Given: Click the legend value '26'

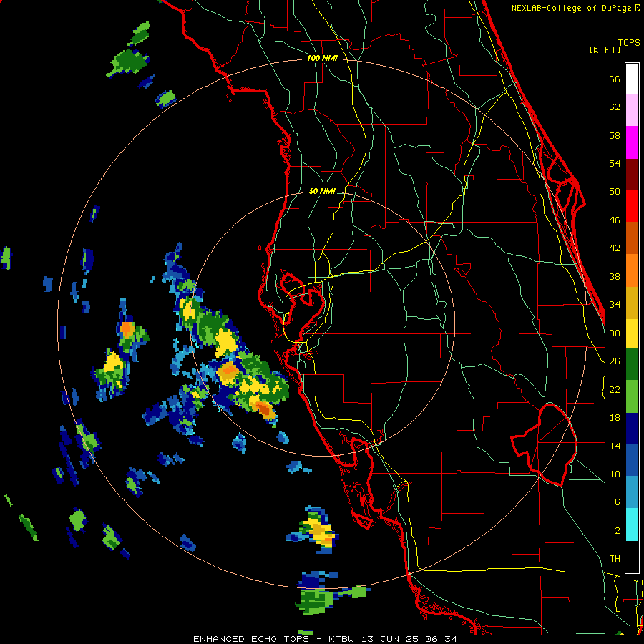Looking at the screenshot, I should pos(615,361).
